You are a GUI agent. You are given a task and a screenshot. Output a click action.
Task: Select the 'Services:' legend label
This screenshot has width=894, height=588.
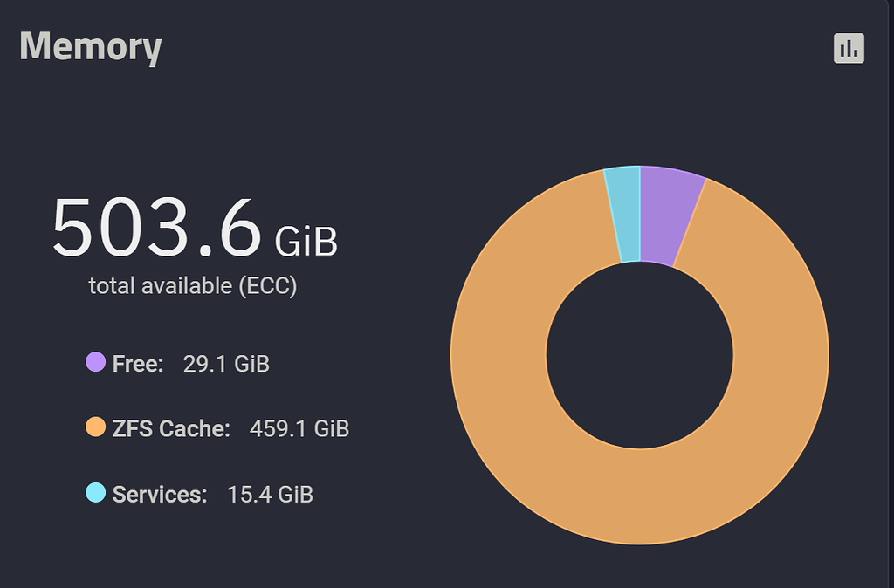(x=160, y=495)
